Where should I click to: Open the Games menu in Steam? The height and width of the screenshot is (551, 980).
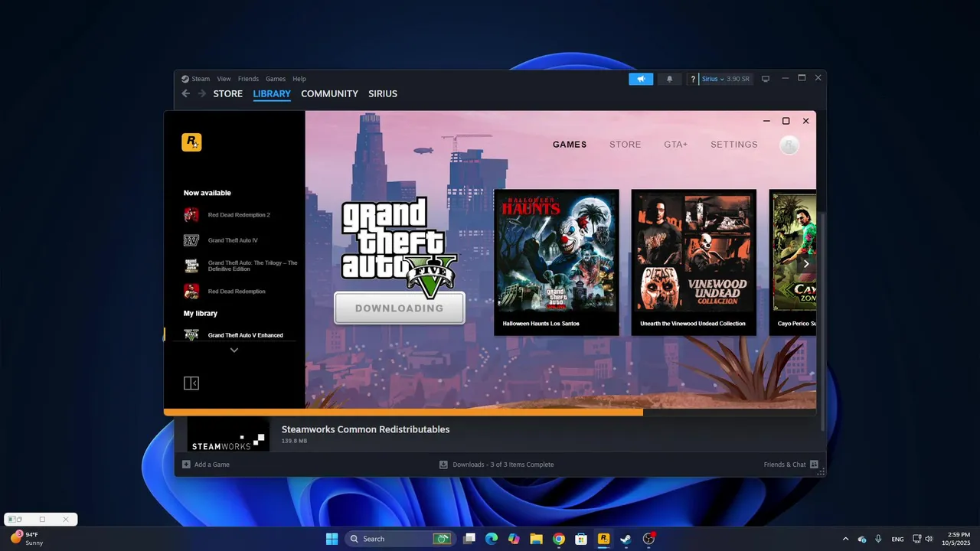pos(276,79)
